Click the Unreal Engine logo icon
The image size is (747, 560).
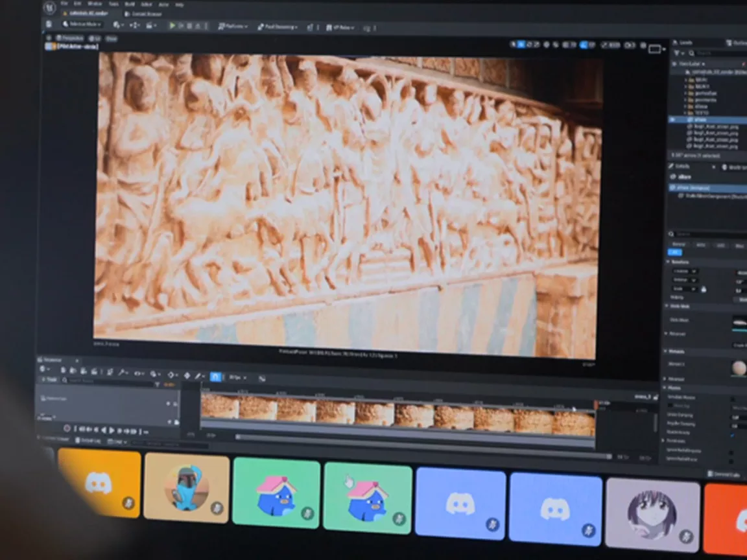pyautogui.click(x=50, y=7)
